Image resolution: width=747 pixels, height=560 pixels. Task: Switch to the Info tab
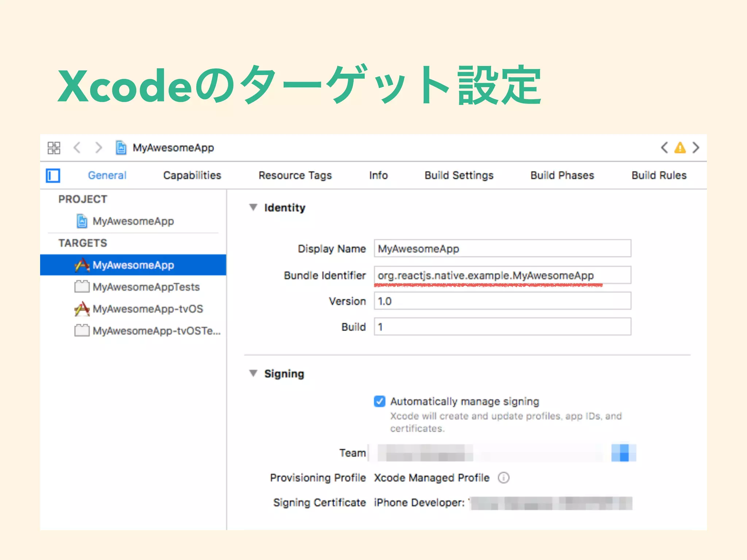click(378, 175)
